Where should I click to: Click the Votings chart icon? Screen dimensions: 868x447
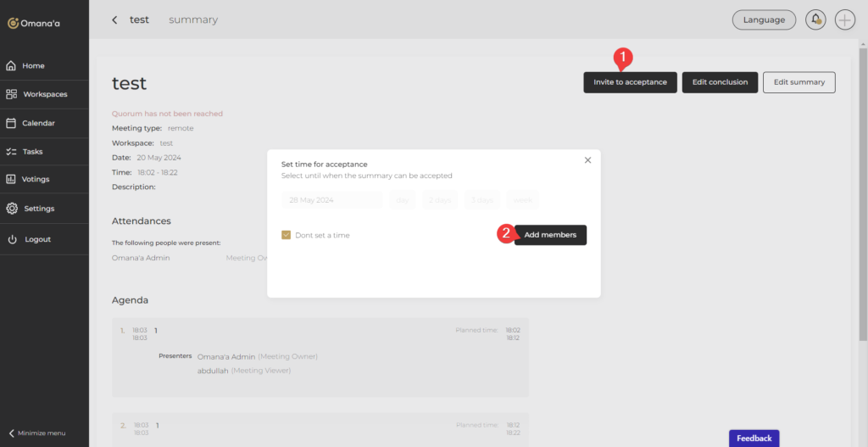coord(12,180)
